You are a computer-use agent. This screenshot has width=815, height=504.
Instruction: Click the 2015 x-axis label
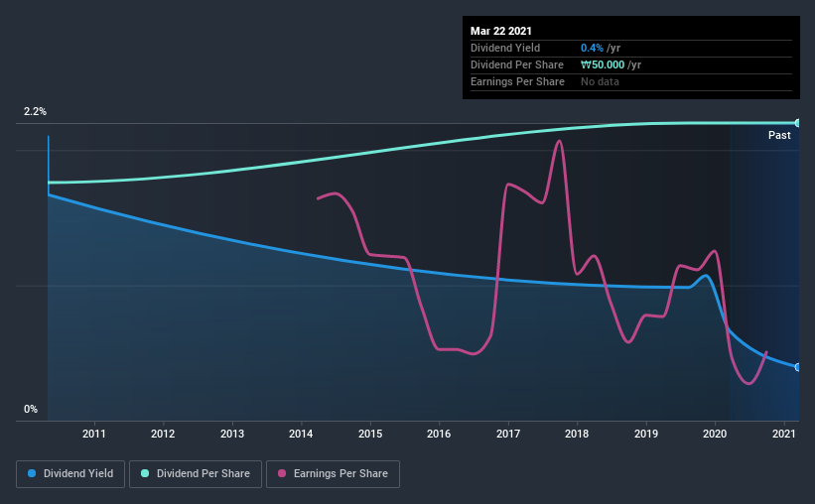[370, 434]
